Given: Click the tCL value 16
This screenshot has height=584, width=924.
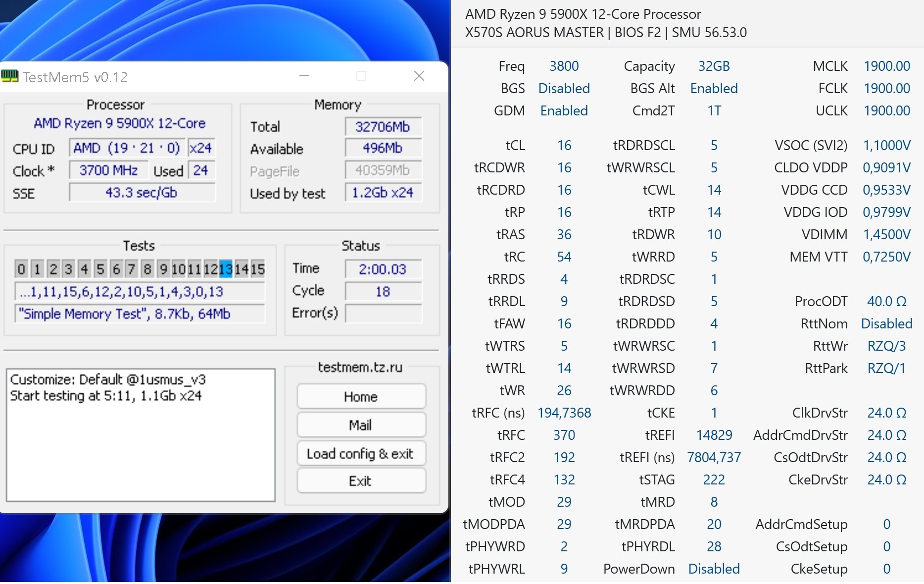Looking at the screenshot, I should (564, 146).
